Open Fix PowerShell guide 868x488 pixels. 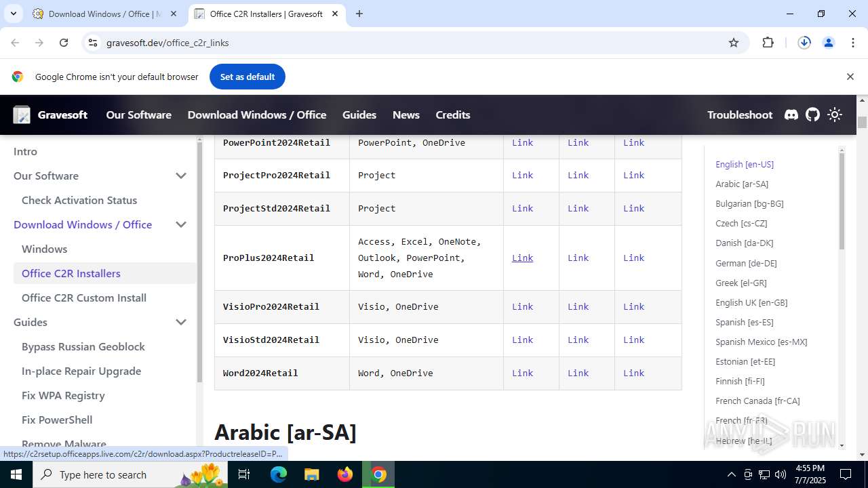[x=57, y=420]
